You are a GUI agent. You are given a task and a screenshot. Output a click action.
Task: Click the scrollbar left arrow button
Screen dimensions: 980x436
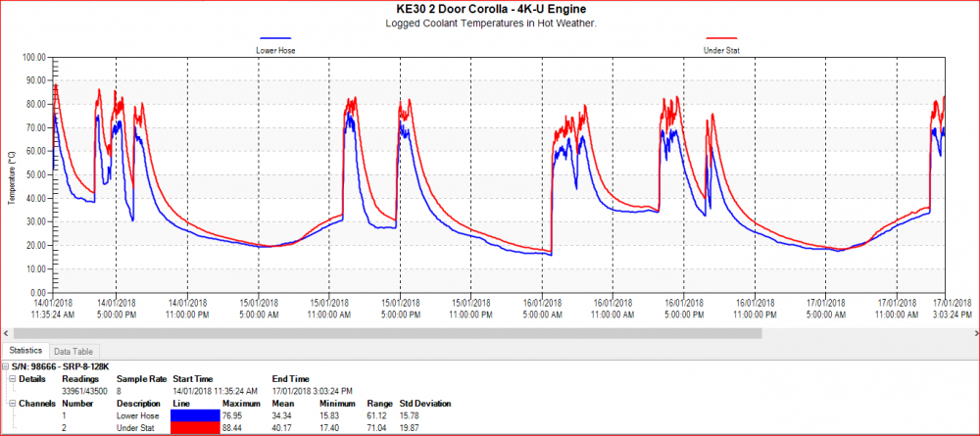pos(6,333)
